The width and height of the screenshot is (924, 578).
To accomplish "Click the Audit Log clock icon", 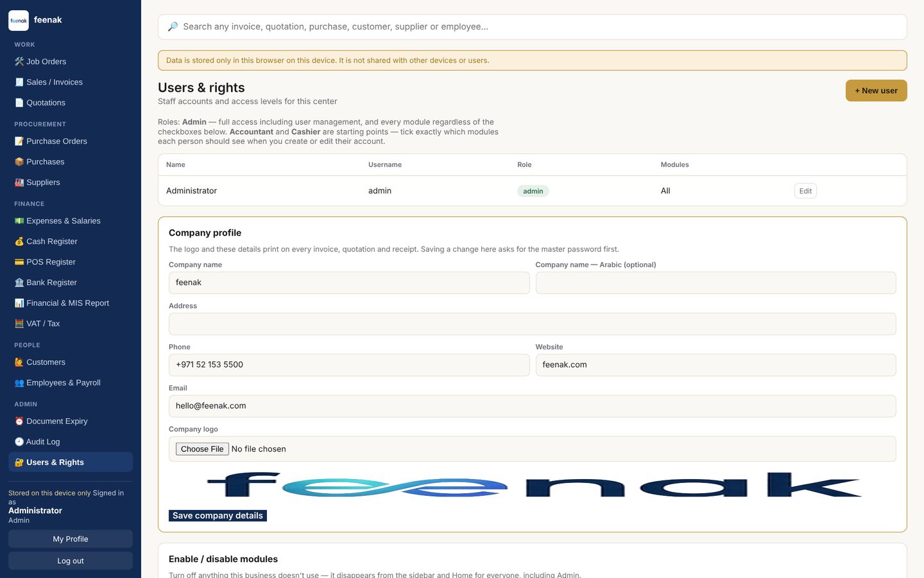I will pos(19,442).
